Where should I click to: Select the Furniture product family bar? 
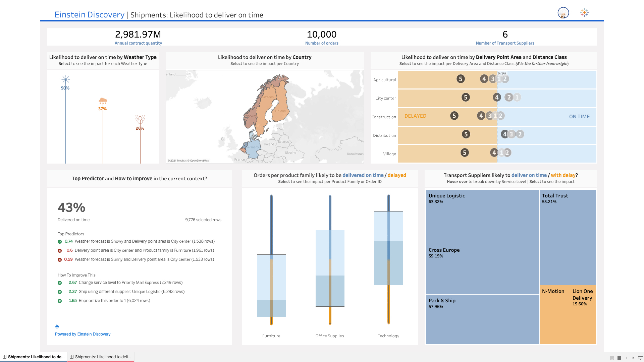pyautogui.click(x=271, y=285)
